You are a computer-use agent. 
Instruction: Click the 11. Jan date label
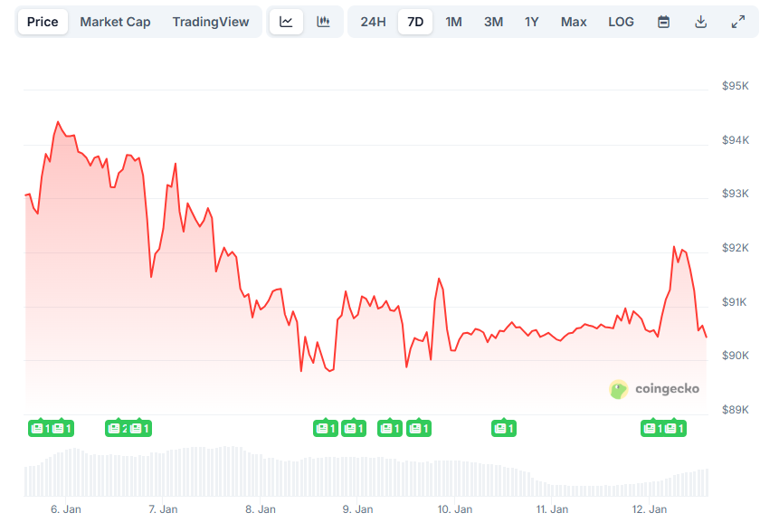pyautogui.click(x=552, y=509)
